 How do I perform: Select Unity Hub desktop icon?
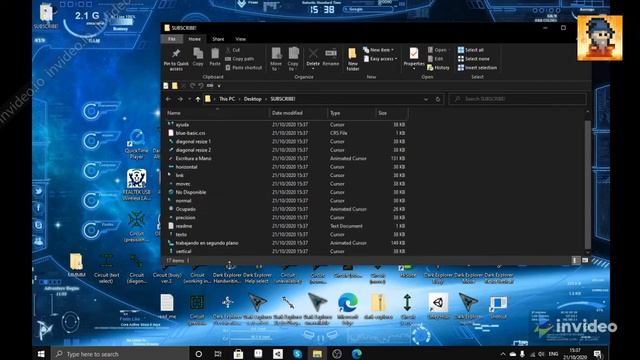click(438, 306)
